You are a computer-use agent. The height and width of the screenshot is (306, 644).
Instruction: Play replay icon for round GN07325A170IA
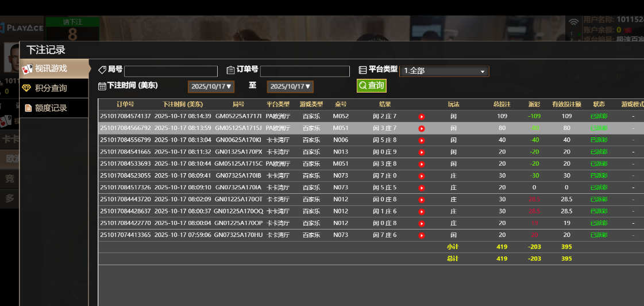click(422, 188)
